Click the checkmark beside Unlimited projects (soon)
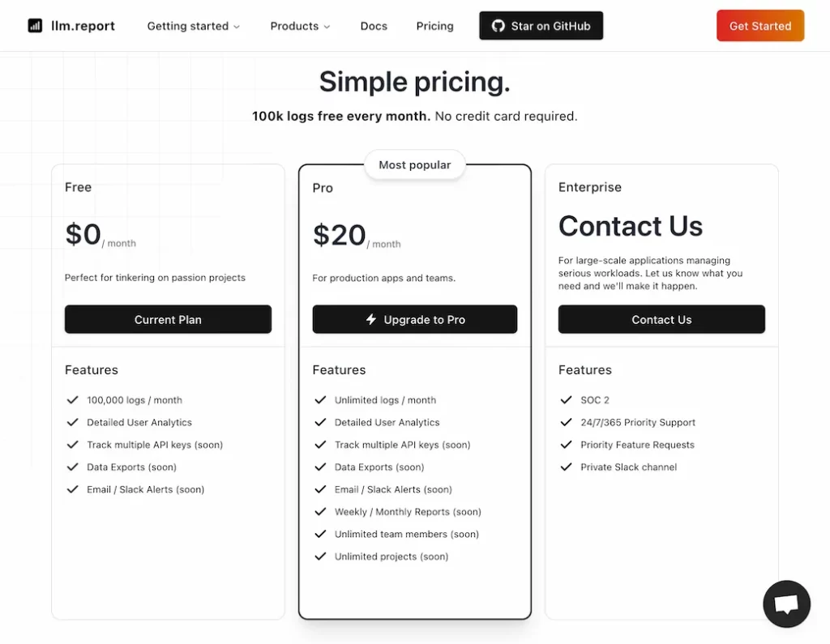Image resolution: width=830 pixels, height=644 pixels. tap(320, 557)
